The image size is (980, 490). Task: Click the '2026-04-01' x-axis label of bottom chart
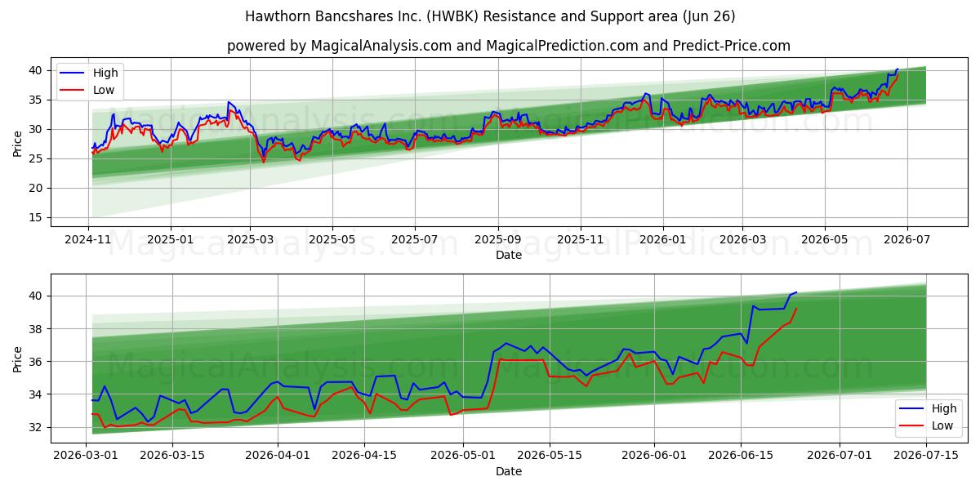tap(278, 458)
